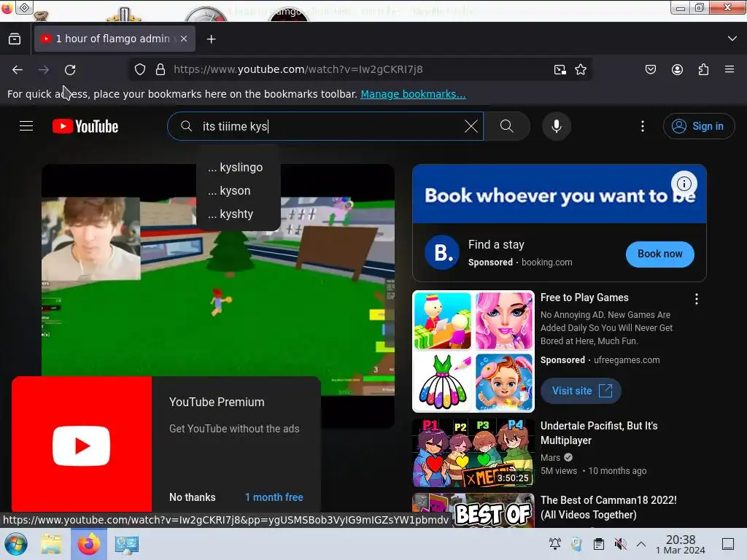Select the 'kyslingo' search suggestion
This screenshot has width=747, height=560.
click(239, 168)
